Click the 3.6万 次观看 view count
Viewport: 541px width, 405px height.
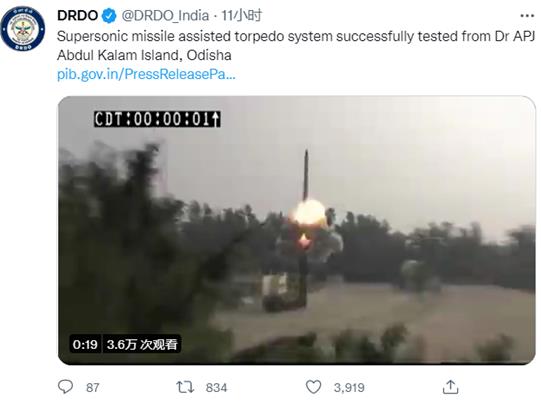[142, 344]
